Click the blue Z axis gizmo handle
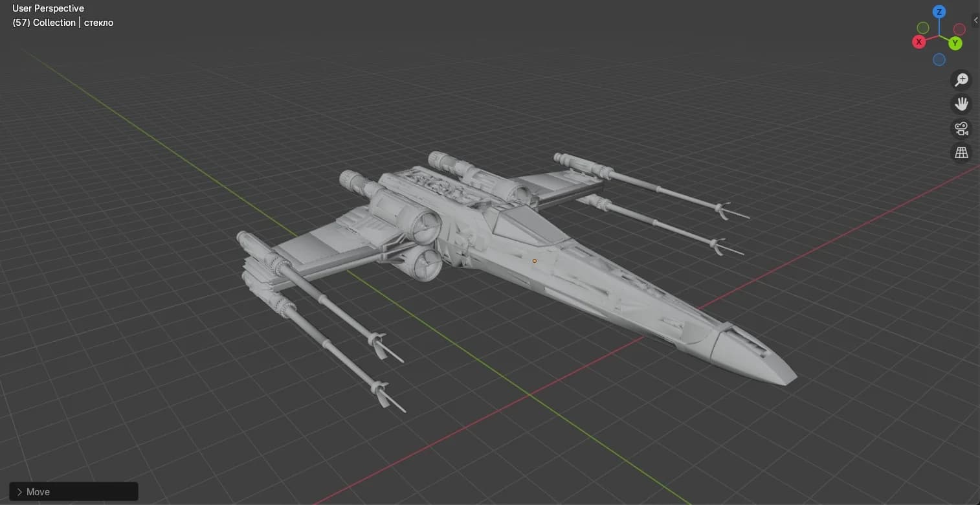Screen dimensions: 980x505 [x=939, y=12]
